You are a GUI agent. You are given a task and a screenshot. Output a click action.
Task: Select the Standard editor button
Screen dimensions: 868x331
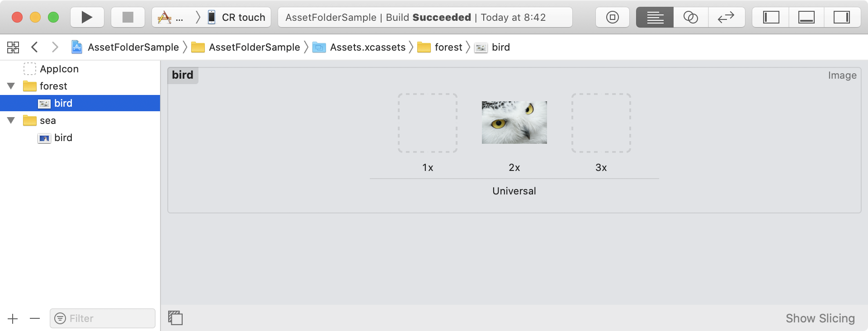[x=655, y=18]
